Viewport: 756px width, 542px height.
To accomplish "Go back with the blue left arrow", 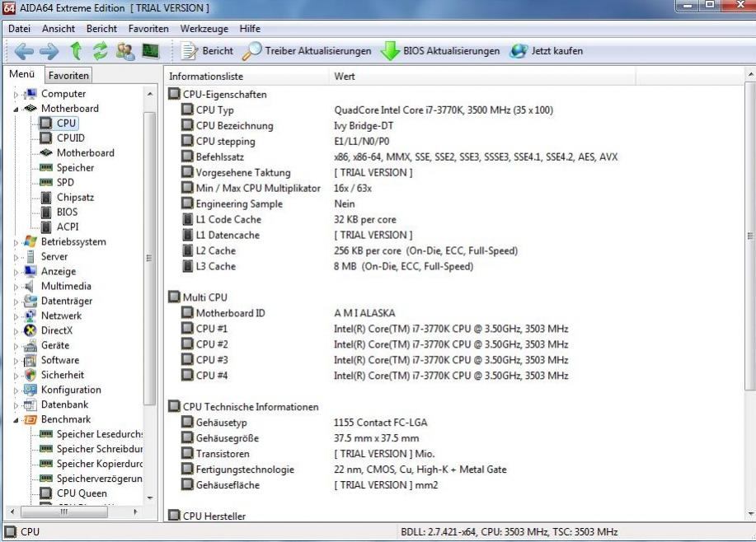I will click(x=24, y=50).
